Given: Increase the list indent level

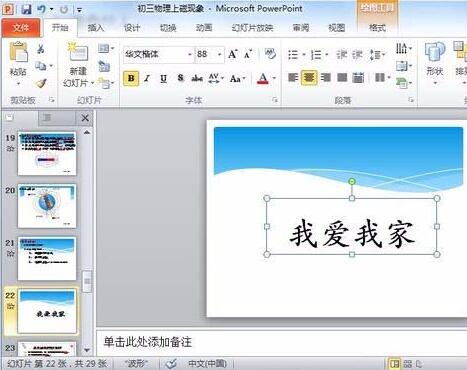Looking at the screenshot, I should [x=357, y=54].
